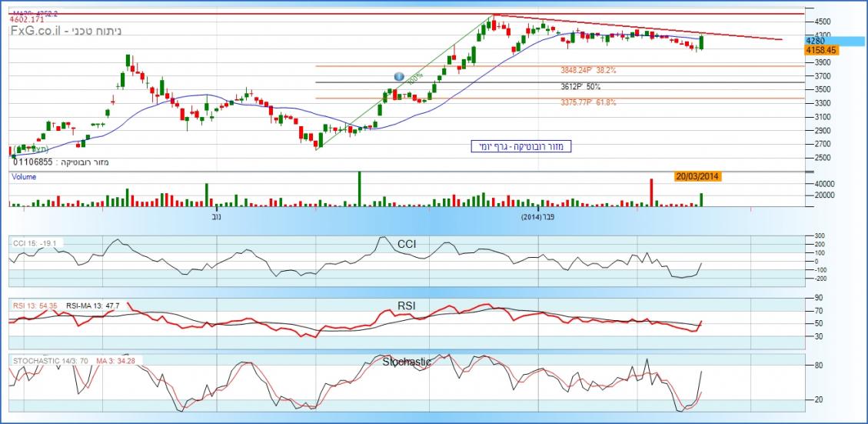
Task: Click the Volume panel label
Action: (x=23, y=176)
